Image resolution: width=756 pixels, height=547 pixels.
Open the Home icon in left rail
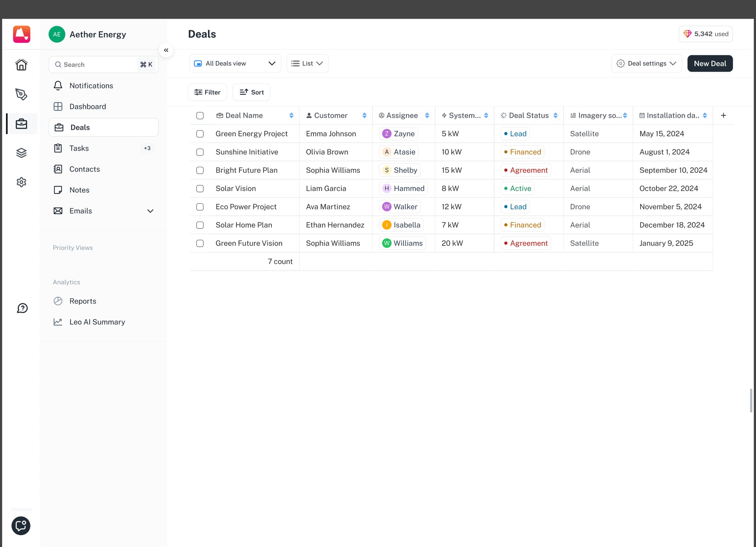tap(21, 65)
